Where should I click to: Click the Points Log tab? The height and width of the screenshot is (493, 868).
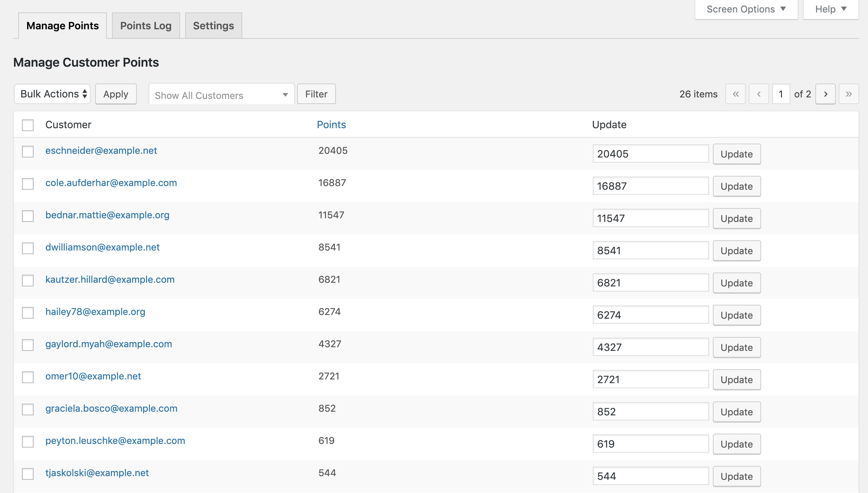point(146,25)
